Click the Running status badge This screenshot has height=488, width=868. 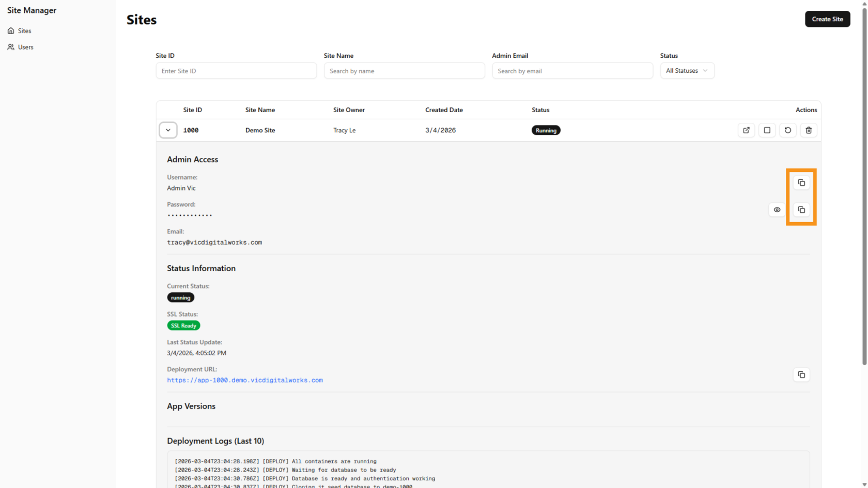(x=546, y=130)
